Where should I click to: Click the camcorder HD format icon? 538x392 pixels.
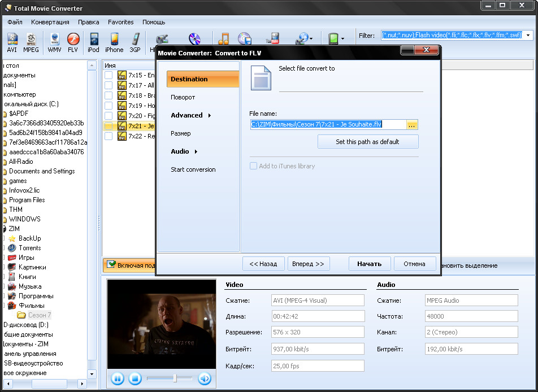(x=162, y=39)
